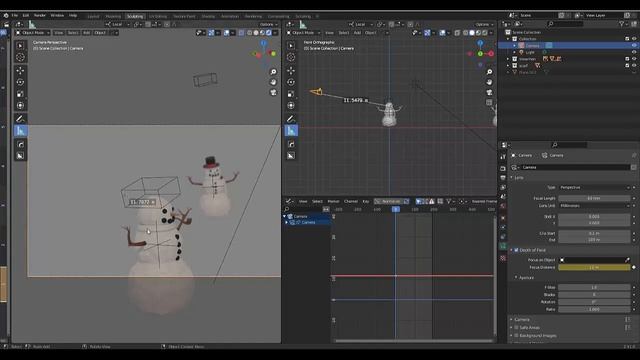Click Key menu in graph editor header
The image size is (640, 360).
pos(366,201)
